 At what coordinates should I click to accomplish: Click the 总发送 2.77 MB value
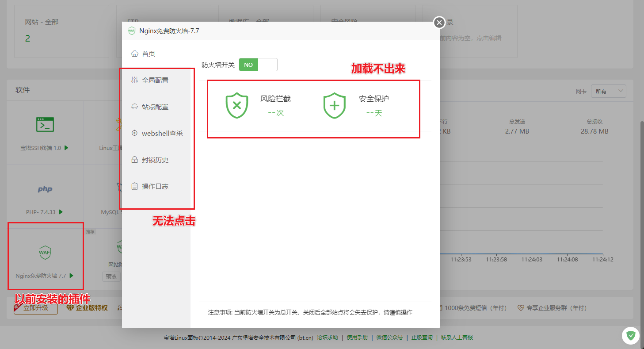(517, 131)
